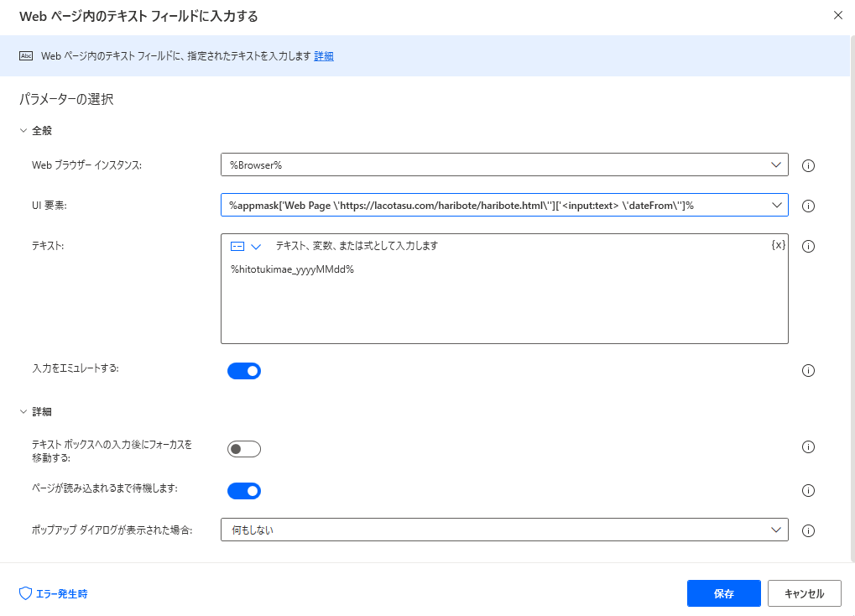
Task: Click info icon for ポップアップ ダイアログ option
Action: click(809, 530)
